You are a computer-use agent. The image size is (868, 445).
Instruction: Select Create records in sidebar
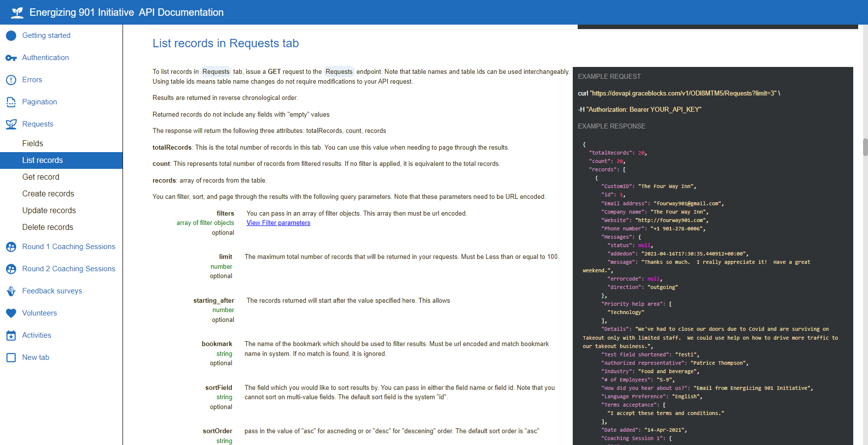pyautogui.click(x=48, y=194)
